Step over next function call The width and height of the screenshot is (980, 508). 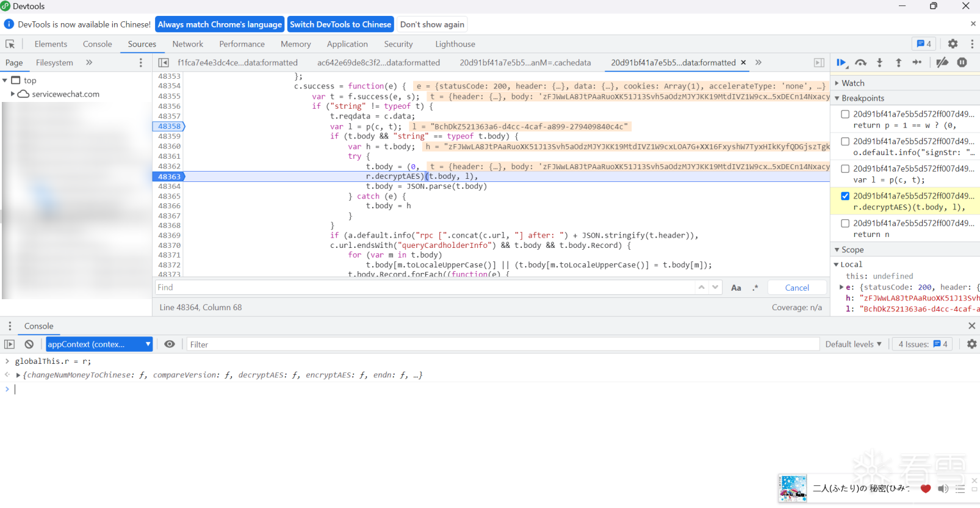coord(860,62)
